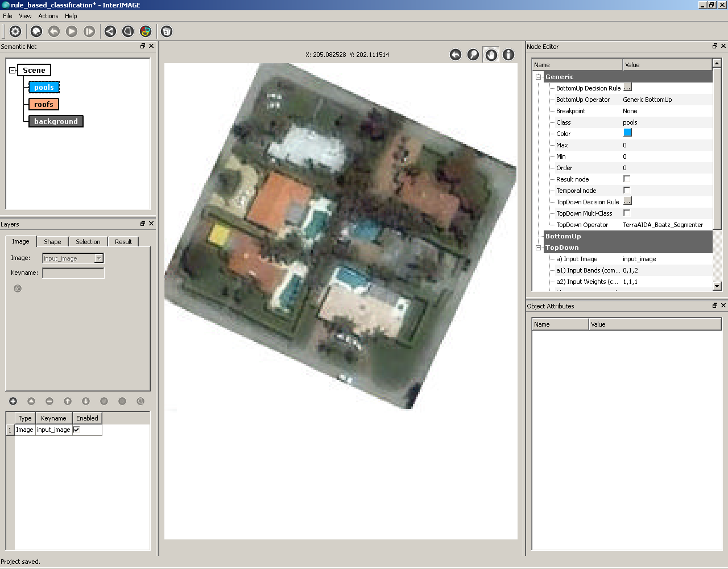
Task: Click the multicolor polygons icon in toolbar
Action: (146, 31)
